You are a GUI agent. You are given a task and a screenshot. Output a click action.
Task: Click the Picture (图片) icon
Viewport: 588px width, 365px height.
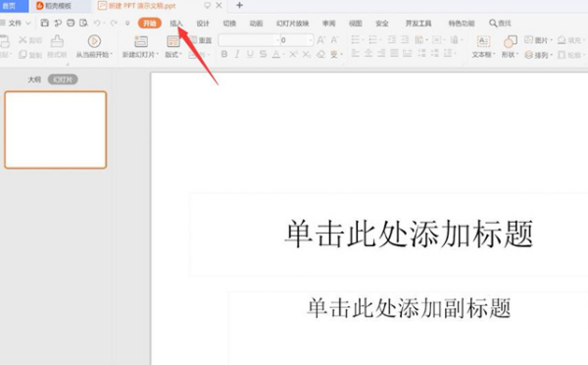529,39
